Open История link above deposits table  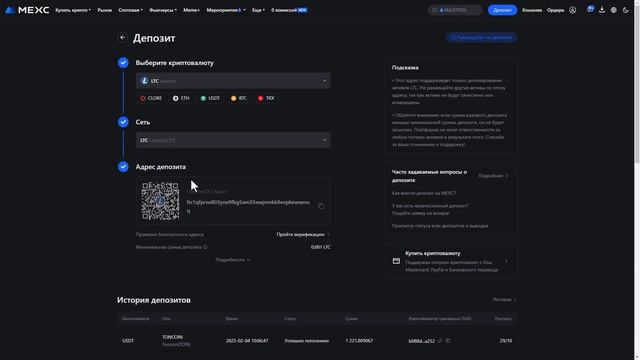(504, 299)
